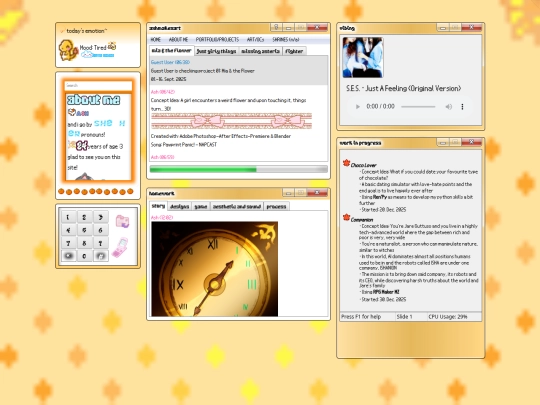Close the vibing window
The width and height of the screenshot is (540, 405).
[x=471, y=27]
